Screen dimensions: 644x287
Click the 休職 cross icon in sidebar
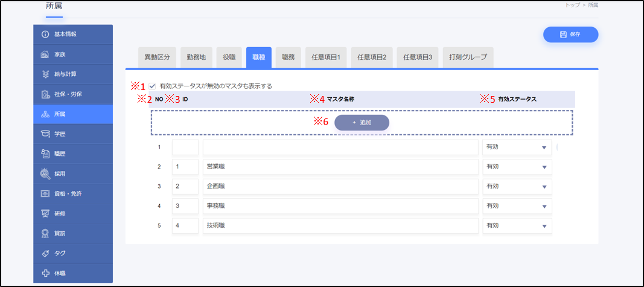pyautogui.click(x=46, y=274)
